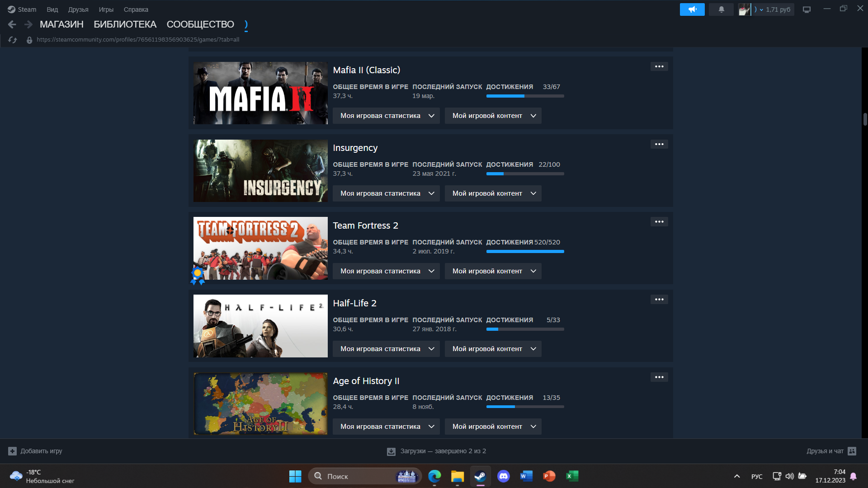Click the downloads tray icon
Screen dimensions: 868x488
point(391,451)
